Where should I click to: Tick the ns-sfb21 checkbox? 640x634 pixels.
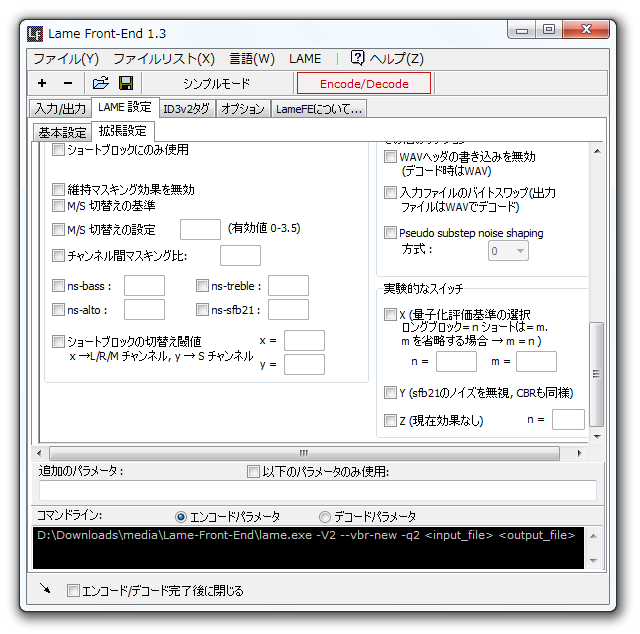202,309
